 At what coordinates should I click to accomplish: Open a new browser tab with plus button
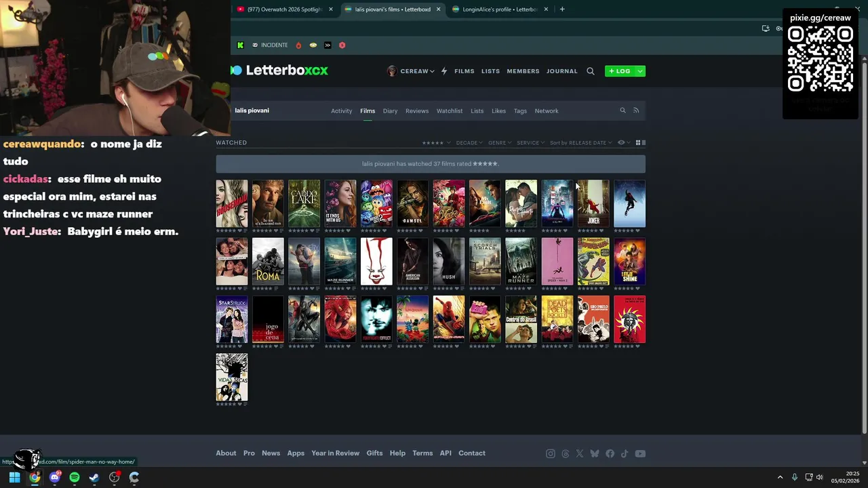point(562,9)
